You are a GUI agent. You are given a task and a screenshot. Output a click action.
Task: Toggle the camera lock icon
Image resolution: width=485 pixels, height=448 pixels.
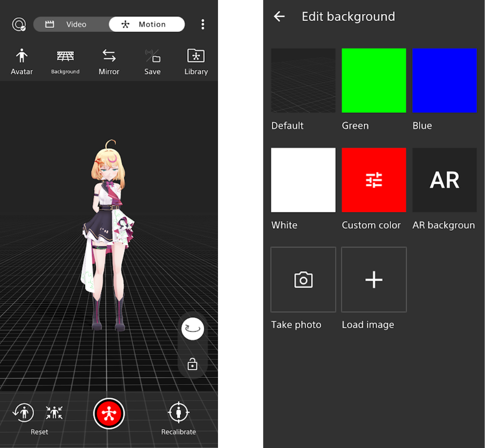[x=193, y=365]
